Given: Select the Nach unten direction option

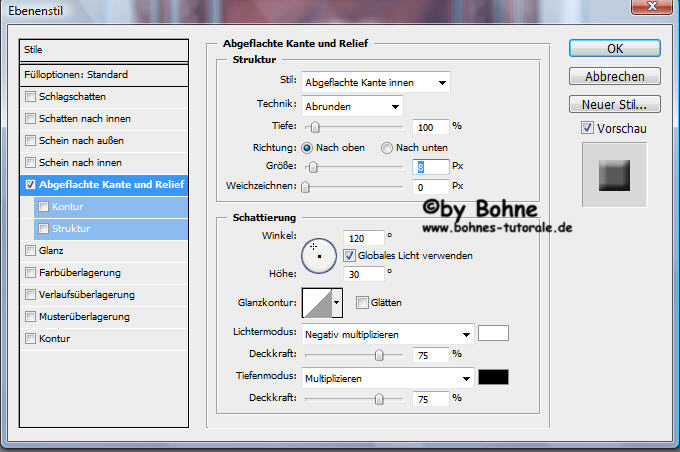Looking at the screenshot, I should click(387, 148).
